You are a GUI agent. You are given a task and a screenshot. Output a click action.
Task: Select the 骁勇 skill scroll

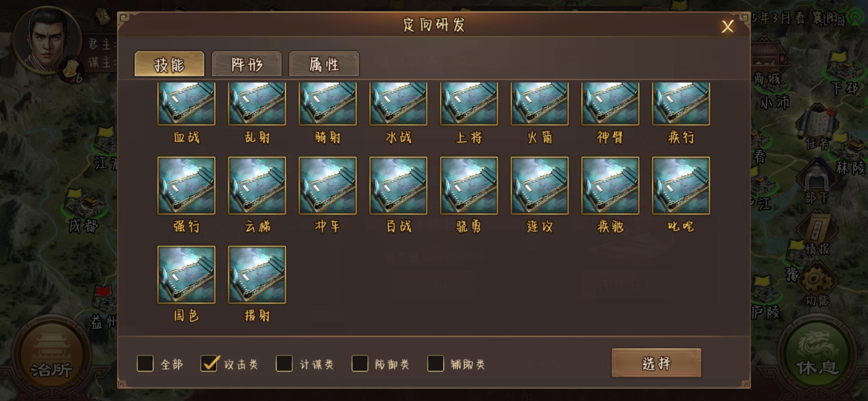[x=469, y=185]
